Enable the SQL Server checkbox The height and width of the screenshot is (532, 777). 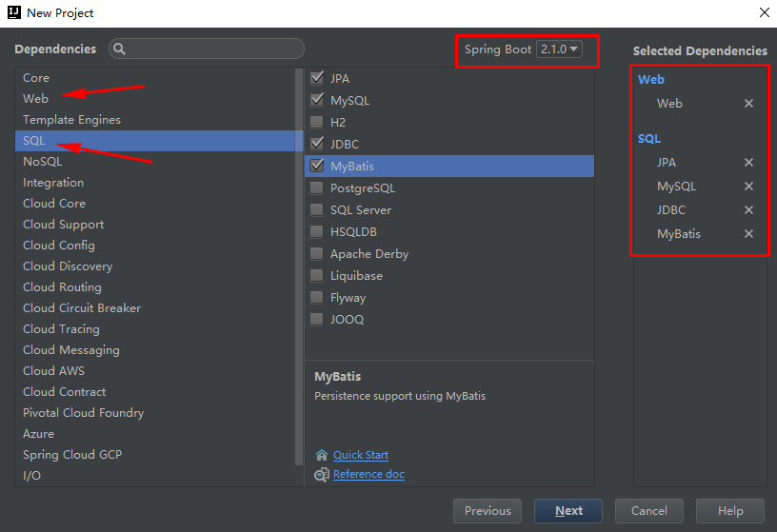click(x=317, y=209)
